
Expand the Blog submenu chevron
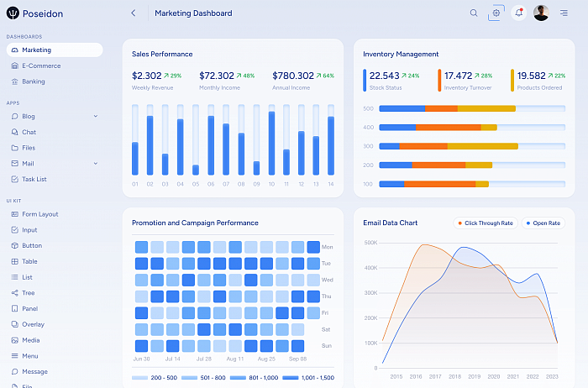coord(96,116)
